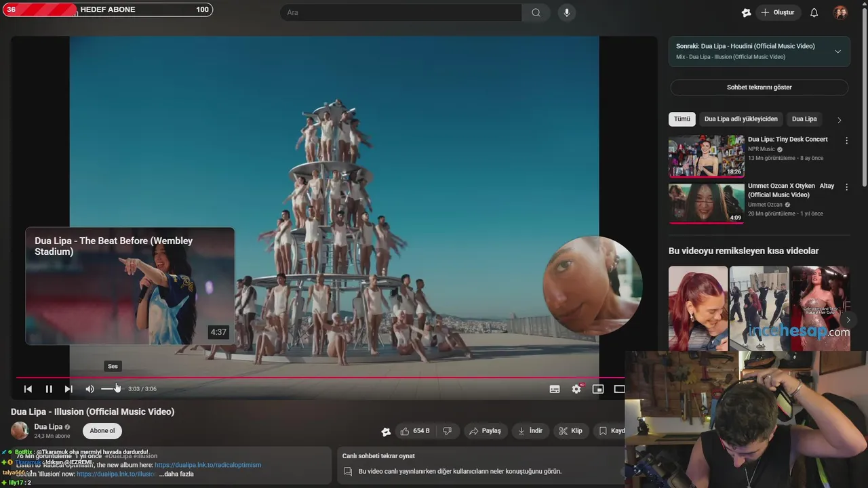Click the 3:03 / 3:06 time display
Image resolution: width=868 pixels, height=488 pixels.
point(142,389)
